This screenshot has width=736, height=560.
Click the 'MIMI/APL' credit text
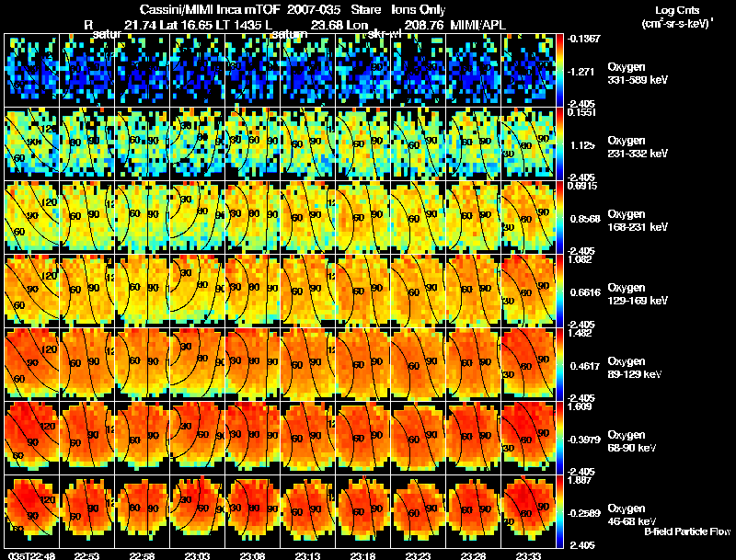click(x=477, y=25)
